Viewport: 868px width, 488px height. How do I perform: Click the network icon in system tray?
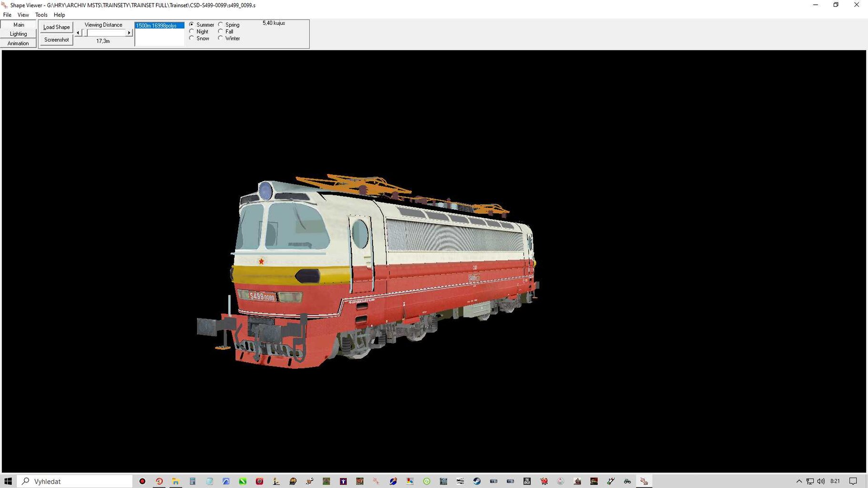[810, 481]
